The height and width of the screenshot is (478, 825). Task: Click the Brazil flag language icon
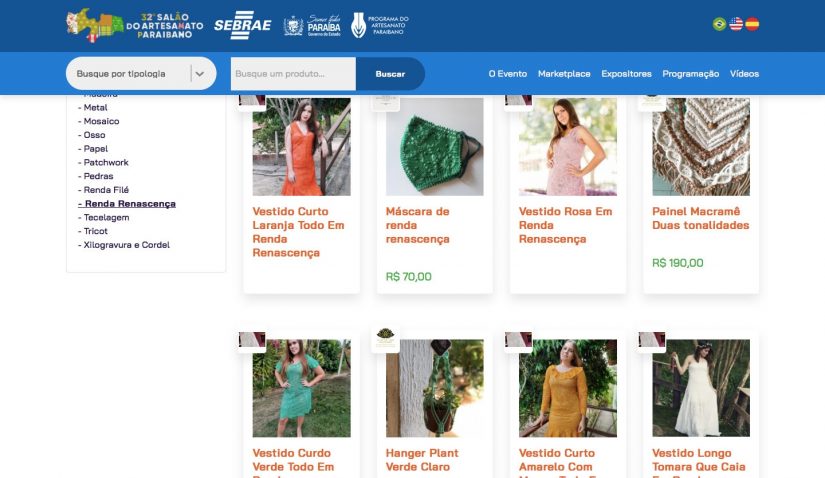point(719,24)
